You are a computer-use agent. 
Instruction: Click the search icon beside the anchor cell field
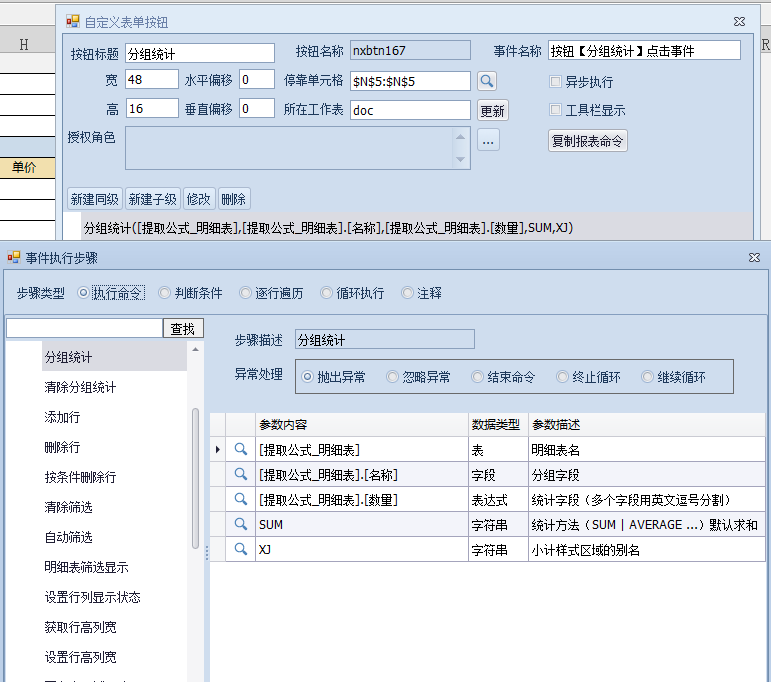click(486, 81)
